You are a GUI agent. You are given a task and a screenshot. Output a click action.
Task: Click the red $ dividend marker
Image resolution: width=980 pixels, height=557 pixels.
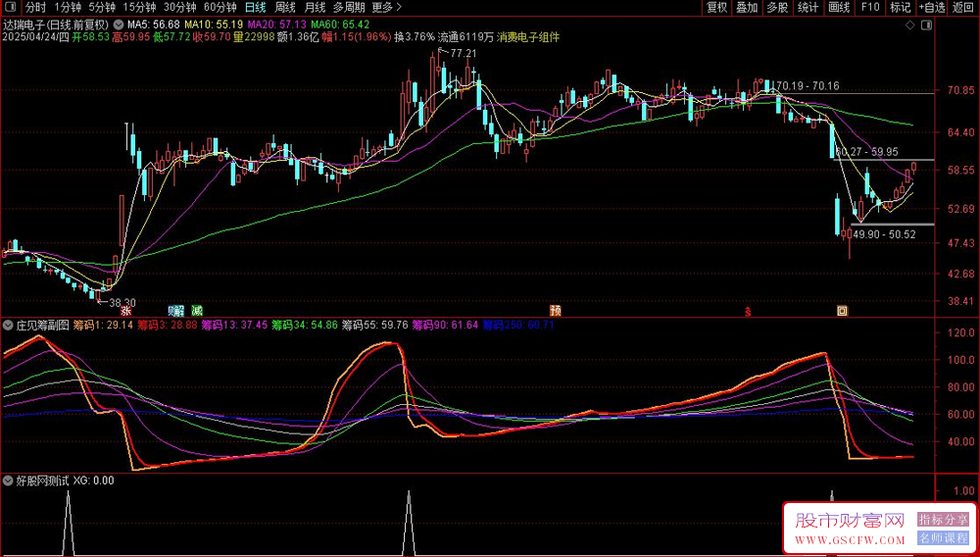click(x=747, y=311)
